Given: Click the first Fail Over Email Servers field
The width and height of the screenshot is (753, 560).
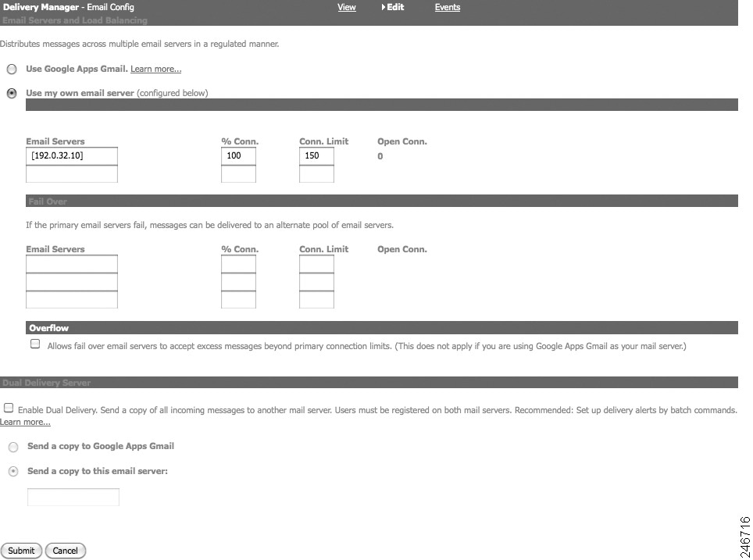Looking at the screenshot, I should [x=72, y=264].
